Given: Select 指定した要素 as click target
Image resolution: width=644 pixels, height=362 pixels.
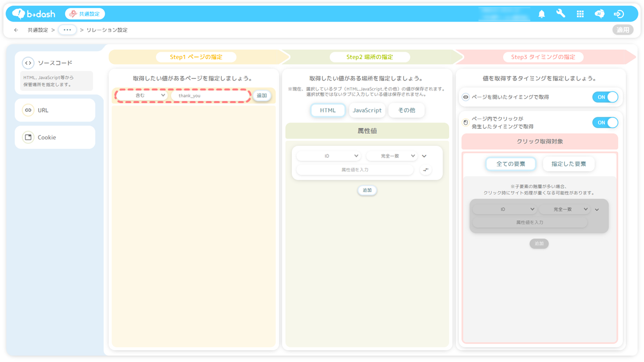Looking at the screenshot, I should [x=569, y=164].
